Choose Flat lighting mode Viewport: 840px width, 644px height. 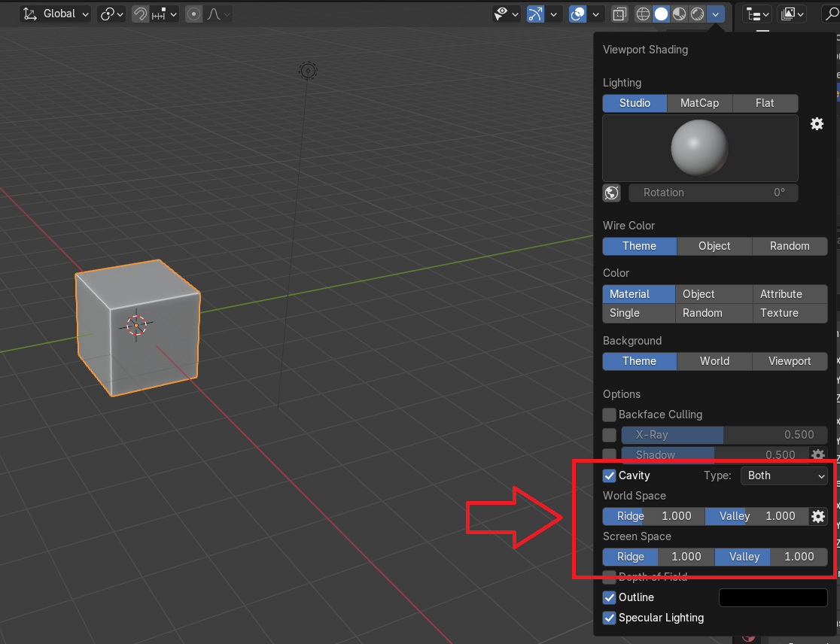(765, 103)
